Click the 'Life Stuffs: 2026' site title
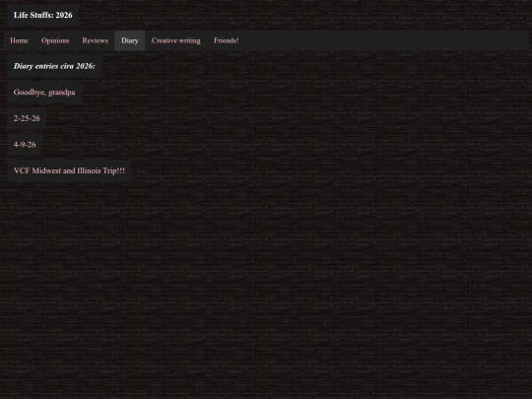The width and height of the screenshot is (532, 399). [43, 15]
